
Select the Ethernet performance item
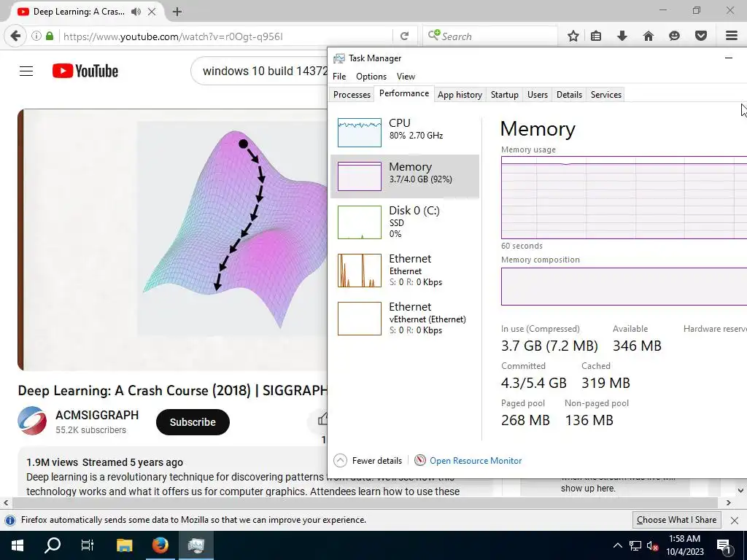pyautogui.click(x=405, y=271)
